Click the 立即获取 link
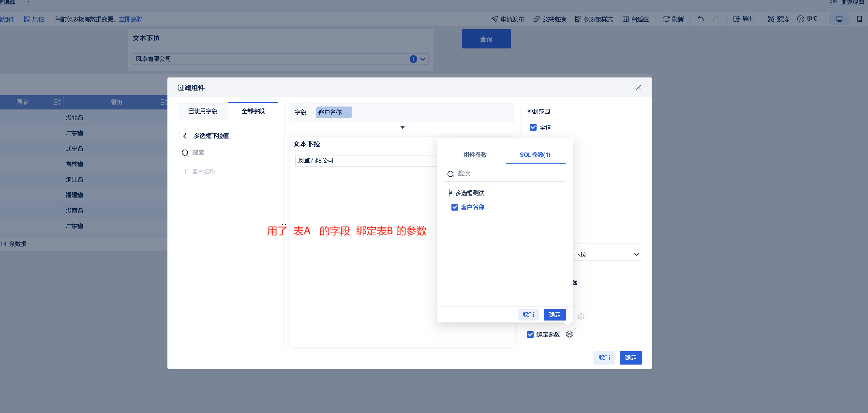868x413 pixels. [x=131, y=19]
